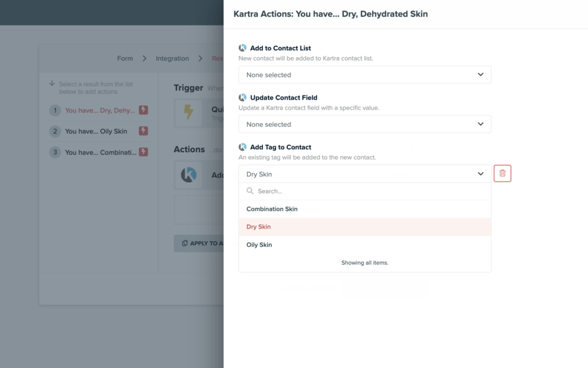
Task: Click the Update Contact Field heading
Action: [284, 98]
